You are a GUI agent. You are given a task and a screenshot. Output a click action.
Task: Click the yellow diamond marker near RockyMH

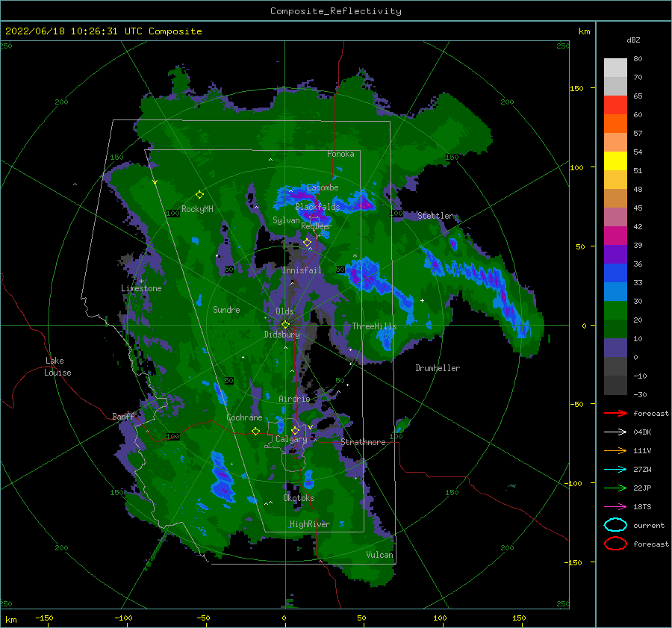coord(199,195)
